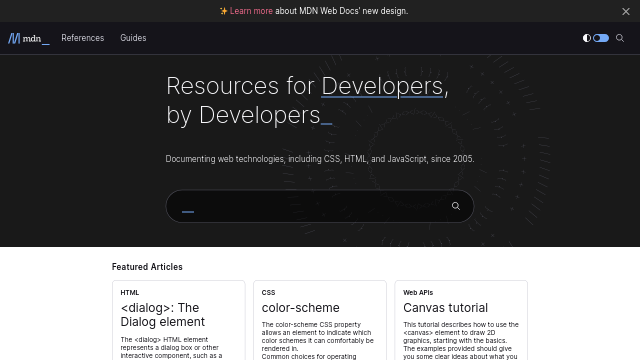Open the MDN logo home link
The width and height of the screenshot is (640, 360).
point(29,38)
